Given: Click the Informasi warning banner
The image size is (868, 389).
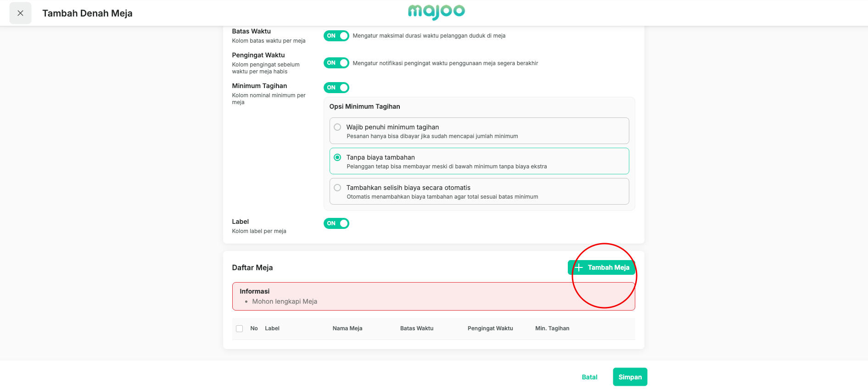Looking at the screenshot, I should coord(433,296).
